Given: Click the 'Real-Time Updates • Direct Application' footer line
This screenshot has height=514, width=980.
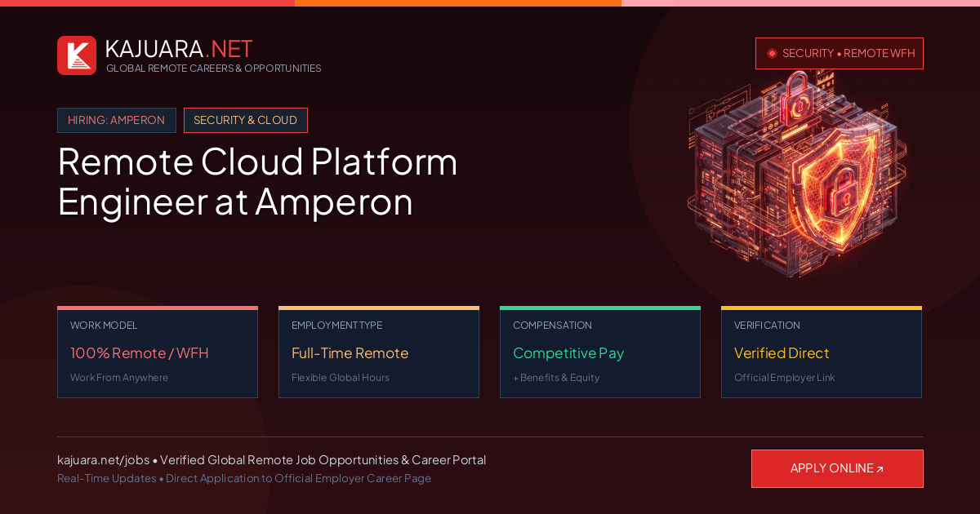Looking at the screenshot, I should tap(244, 479).
